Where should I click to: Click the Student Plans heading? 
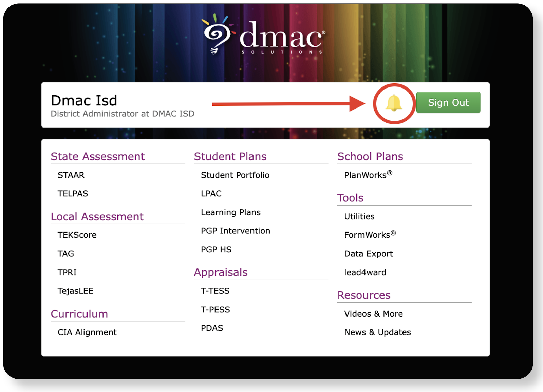[x=230, y=156]
